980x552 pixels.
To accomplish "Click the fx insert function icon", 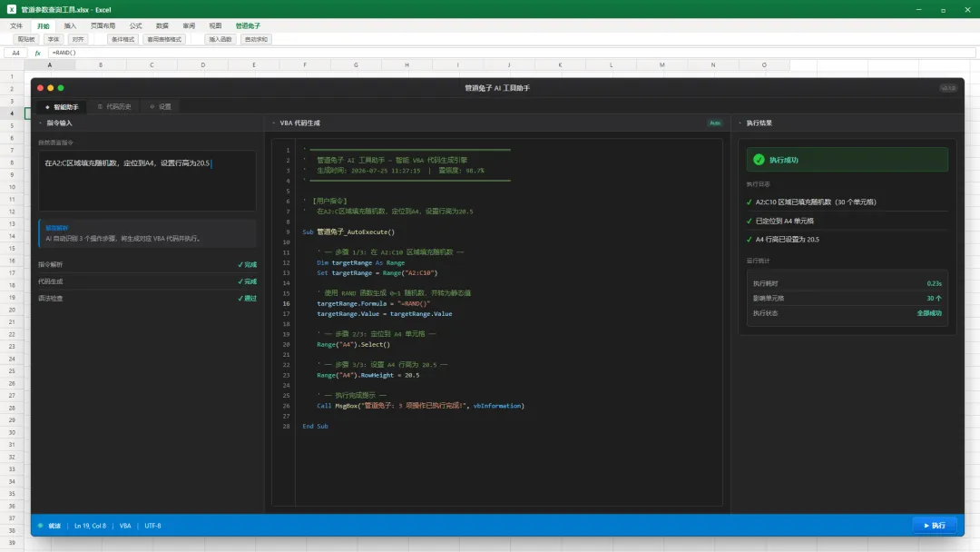I will pyautogui.click(x=37, y=54).
